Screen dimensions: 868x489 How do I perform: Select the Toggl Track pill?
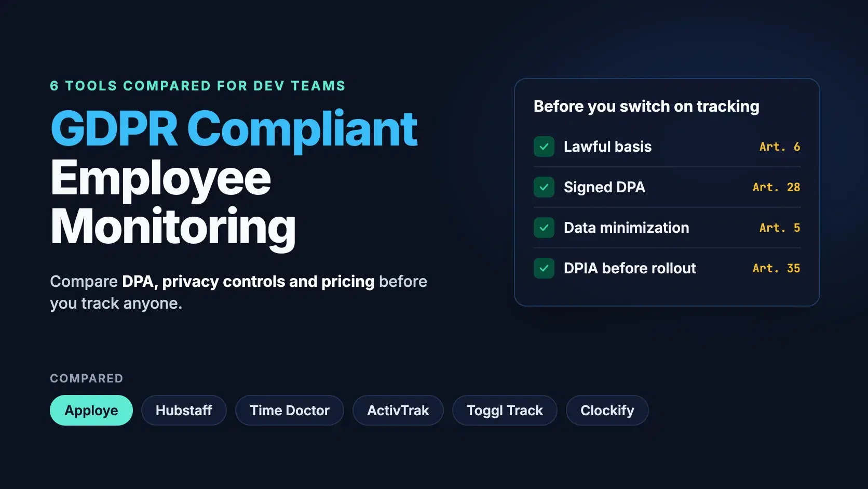pos(505,411)
